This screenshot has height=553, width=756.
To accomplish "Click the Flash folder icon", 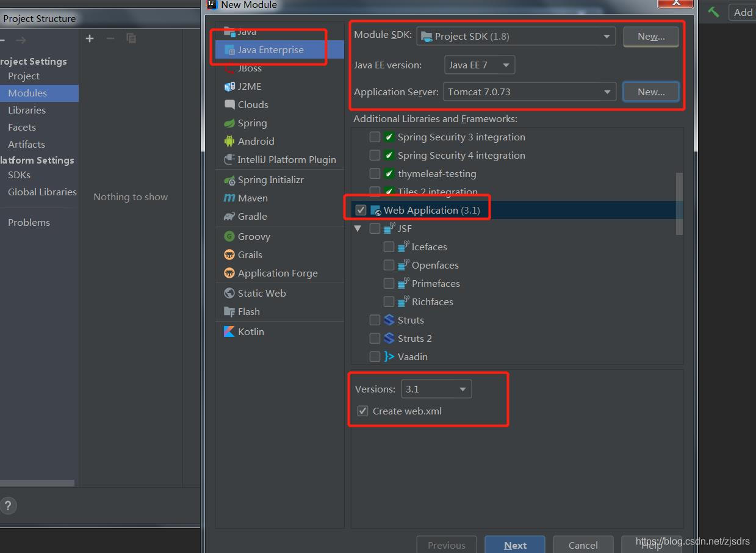I will [x=229, y=312].
